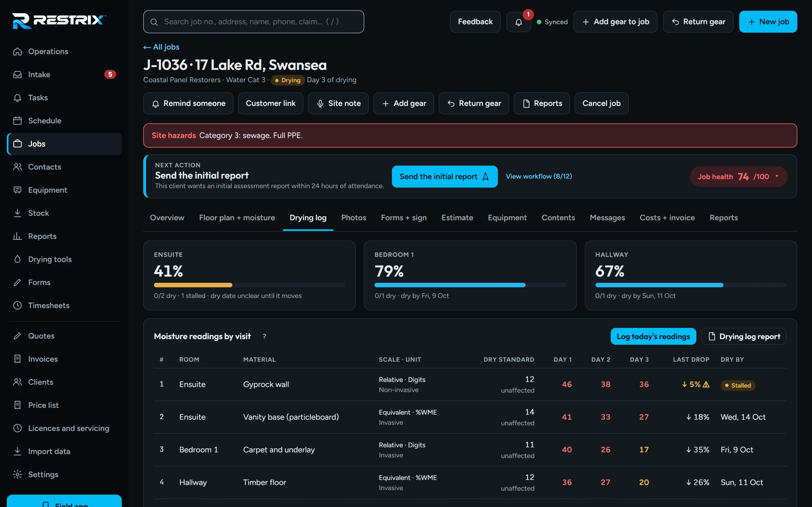The image size is (812, 507).
Task: Open Settings gear icon in sidebar
Action: click(17, 475)
